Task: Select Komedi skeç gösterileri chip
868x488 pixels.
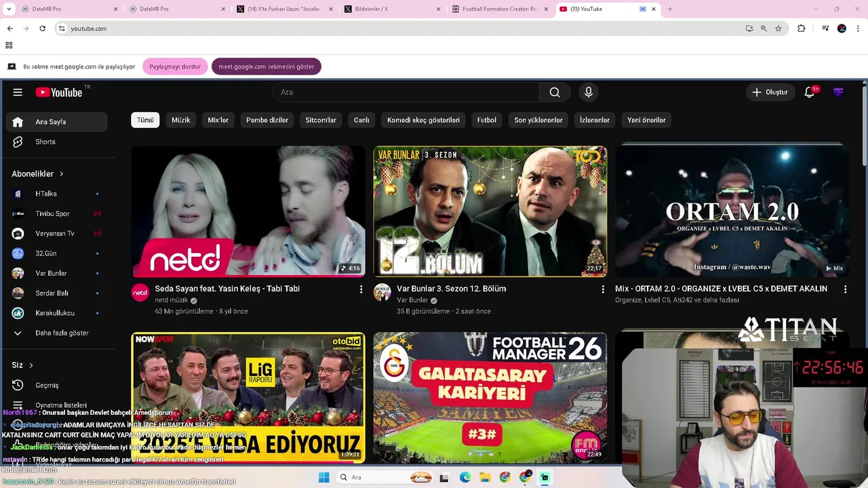Action: pyautogui.click(x=423, y=120)
